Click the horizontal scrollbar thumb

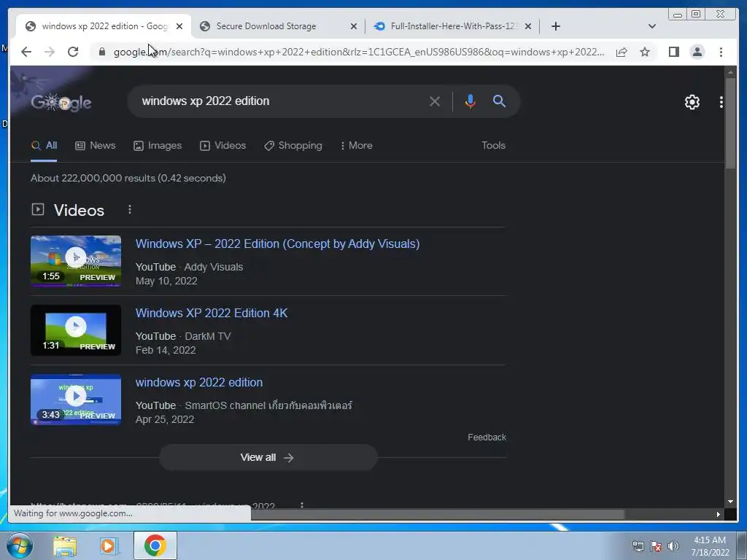[x=438, y=514]
